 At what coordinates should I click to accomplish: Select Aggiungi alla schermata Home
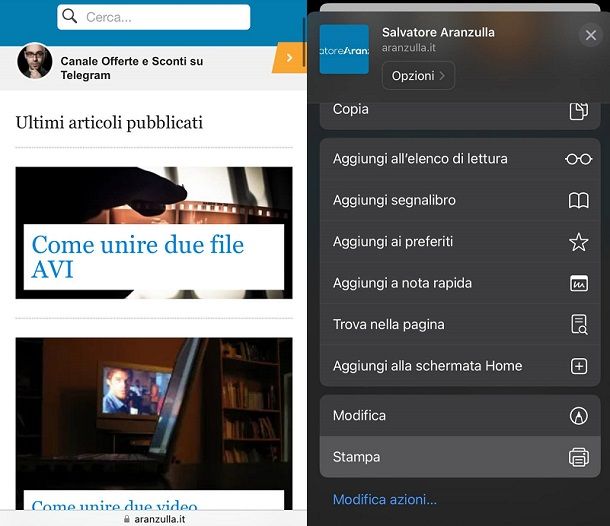pos(460,366)
